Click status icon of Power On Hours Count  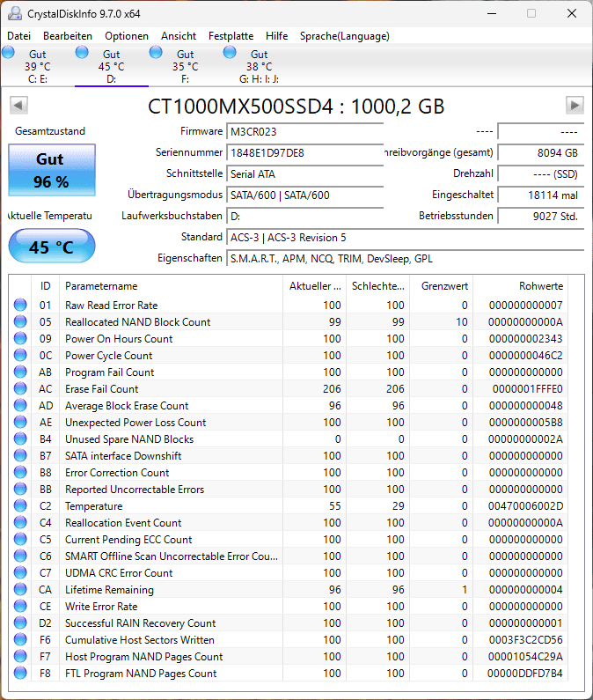(x=20, y=338)
